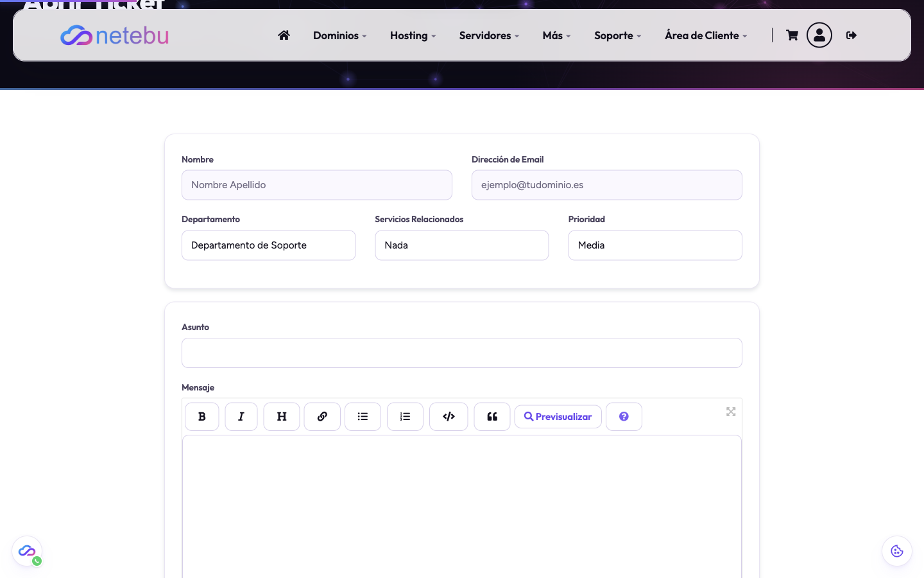Image resolution: width=924 pixels, height=578 pixels.
Task: Insert a code block
Action: pos(449,417)
